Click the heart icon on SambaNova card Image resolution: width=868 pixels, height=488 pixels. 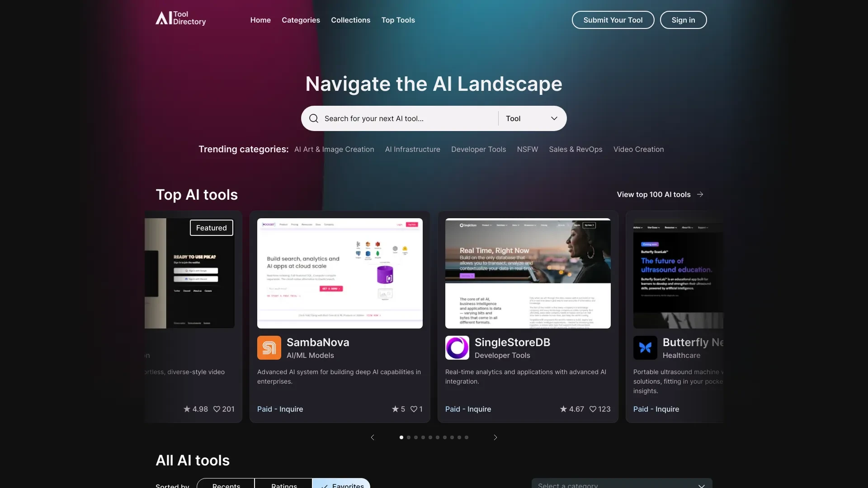[414, 409]
